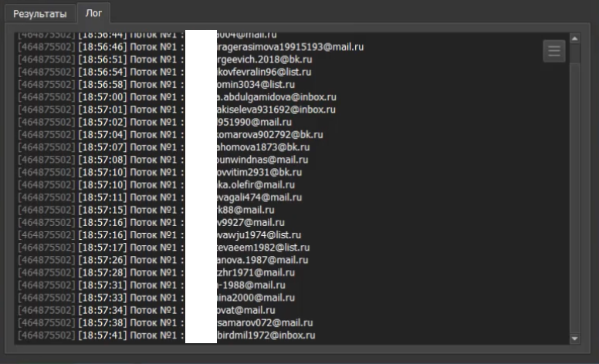The height and width of the screenshot is (364, 599).
Task: Click the email ending ovvitim2931@bk.ru
Action: pos(259,172)
